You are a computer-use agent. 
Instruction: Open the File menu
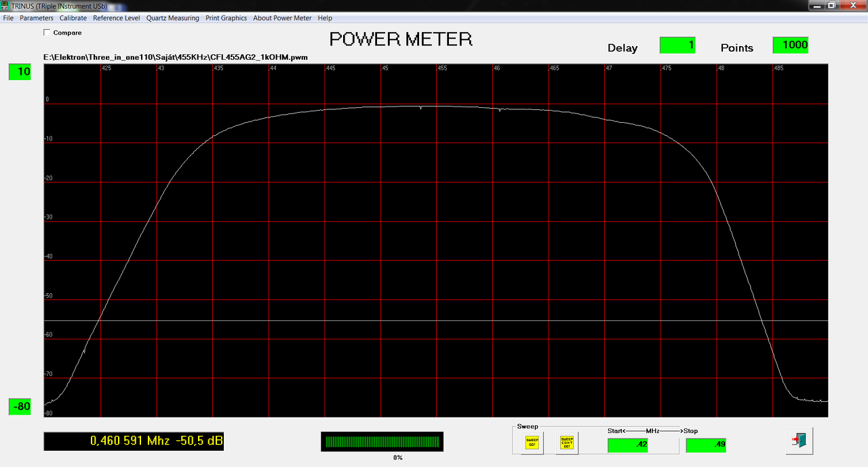tap(8, 18)
